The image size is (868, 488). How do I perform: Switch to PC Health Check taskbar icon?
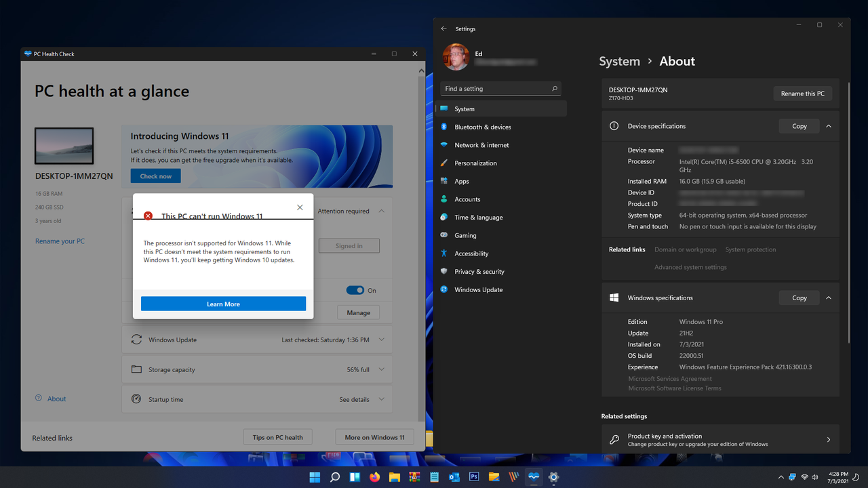534,477
